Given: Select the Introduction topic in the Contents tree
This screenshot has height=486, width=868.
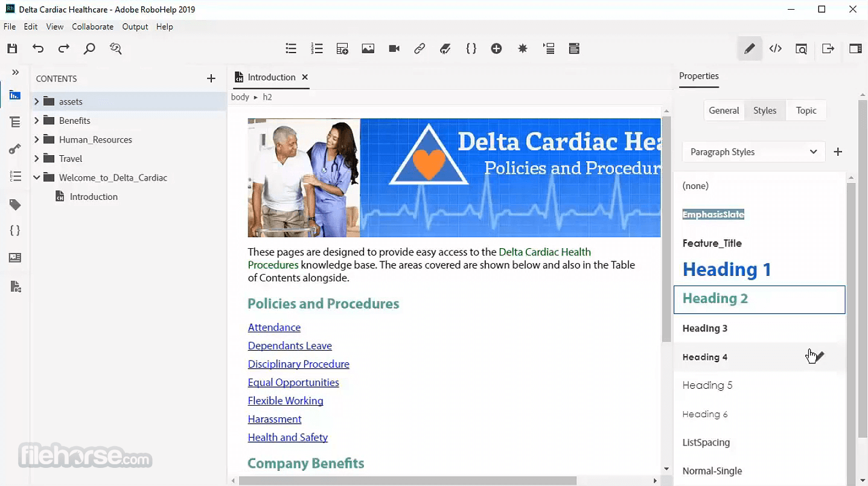Looking at the screenshot, I should click(x=94, y=197).
